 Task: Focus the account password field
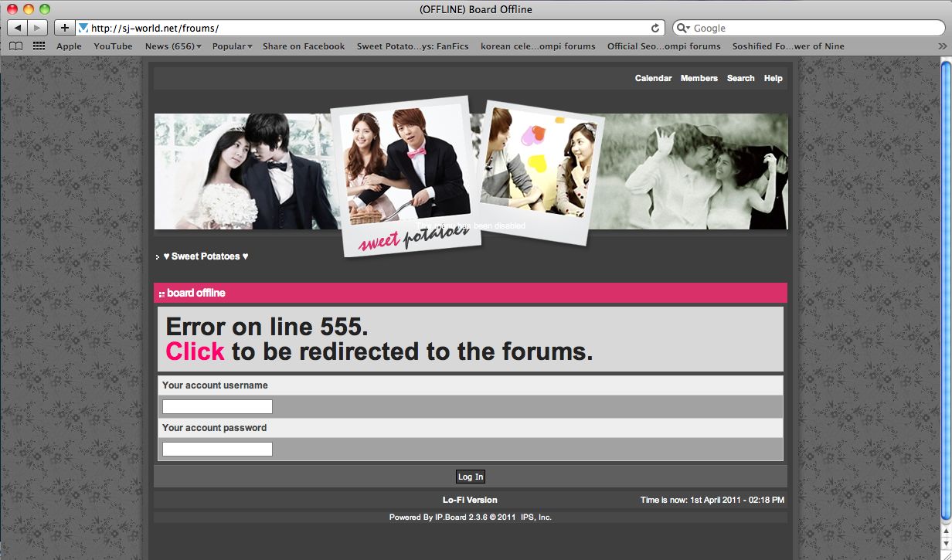tap(217, 449)
